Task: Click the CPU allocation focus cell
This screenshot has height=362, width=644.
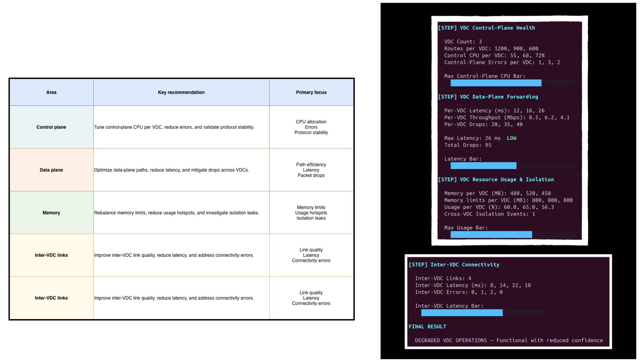Action: pyautogui.click(x=311, y=127)
